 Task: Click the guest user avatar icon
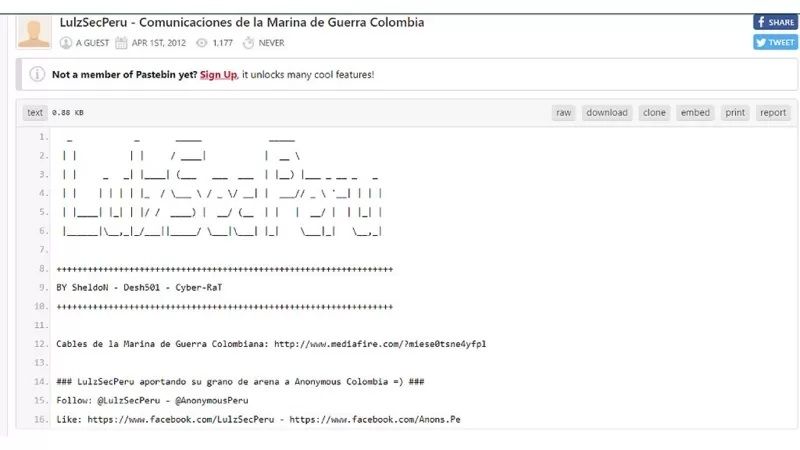(35, 32)
